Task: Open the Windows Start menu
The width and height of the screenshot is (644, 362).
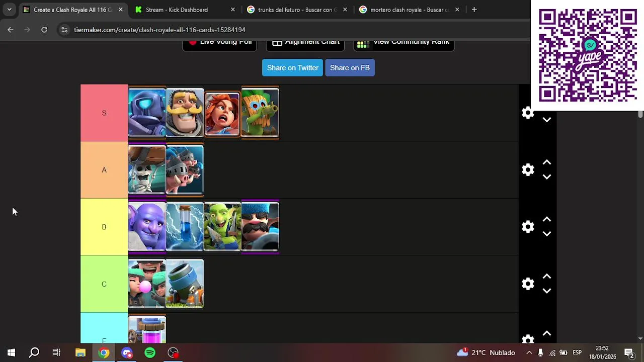Action: click(11, 352)
